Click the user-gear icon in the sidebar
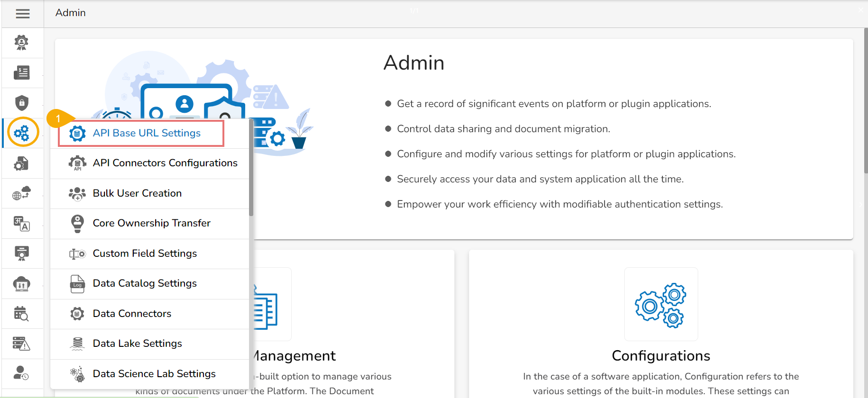Screen dimensions: 868x398 tap(22, 43)
